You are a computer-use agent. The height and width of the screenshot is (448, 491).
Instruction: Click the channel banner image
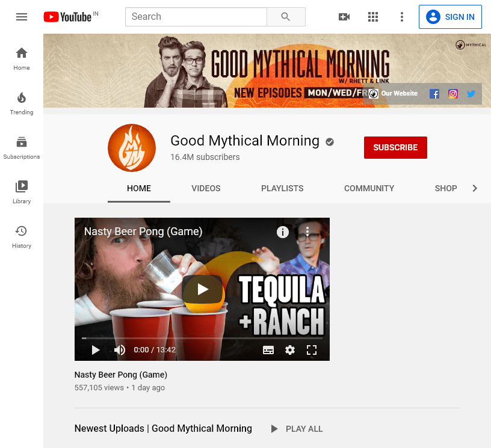point(267,71)
